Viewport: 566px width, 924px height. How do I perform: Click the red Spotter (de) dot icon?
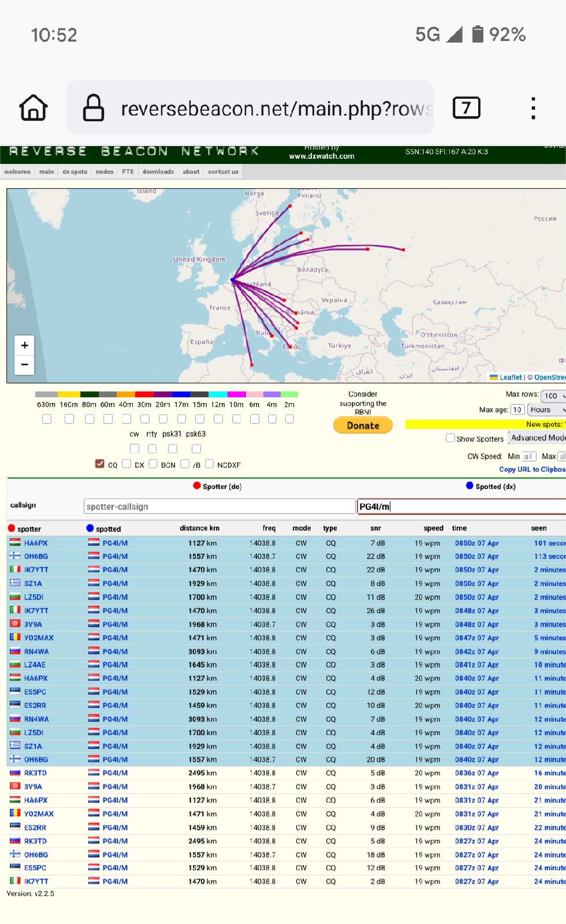[197, 486]
